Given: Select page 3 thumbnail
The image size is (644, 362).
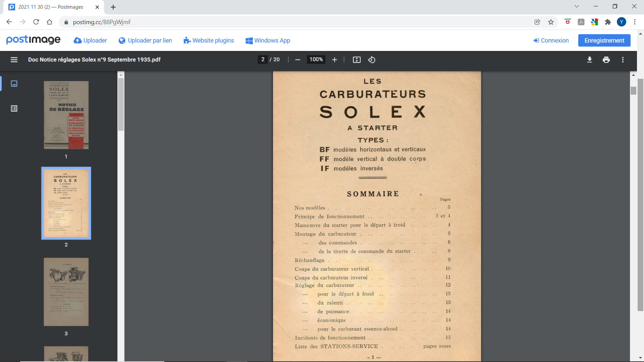Looking at the screenshot, I should [x=66, y=292].
